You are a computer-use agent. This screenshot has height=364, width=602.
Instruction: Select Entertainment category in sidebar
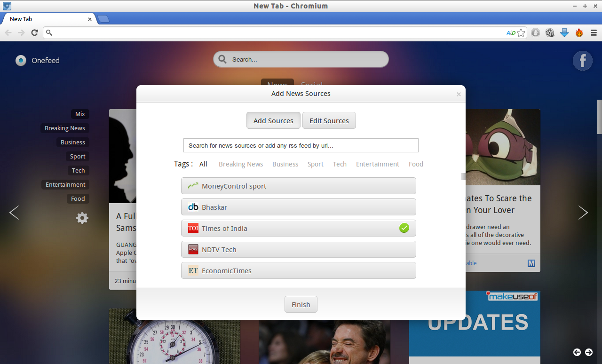[x=65, y=184]
